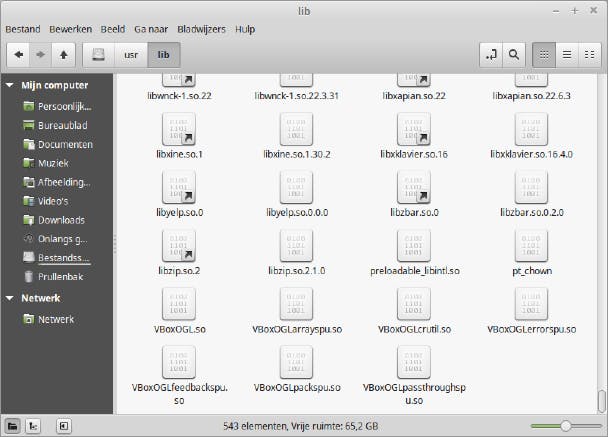Click the libwnck-1.so.22.3.31 file name
This screenshot has width=608, height=437.
[x=297, y=96]
